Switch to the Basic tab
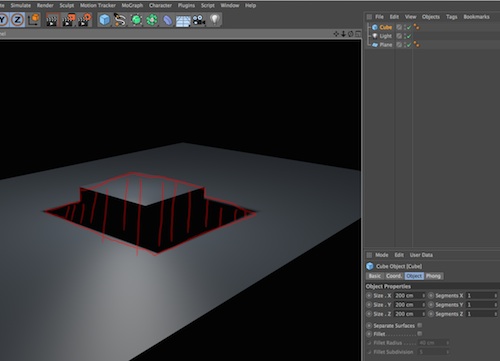Screen dimensions: 500x361 point(375,276)
